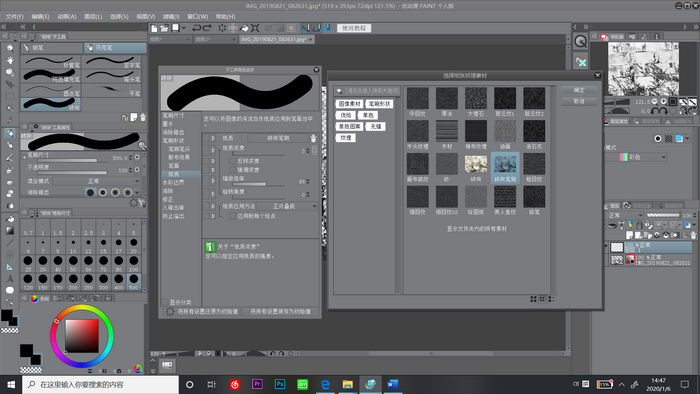Check the 显示分类 checkbox
Image resolution: width=700 pixels, height=394 pixels.
coord(165,302)
